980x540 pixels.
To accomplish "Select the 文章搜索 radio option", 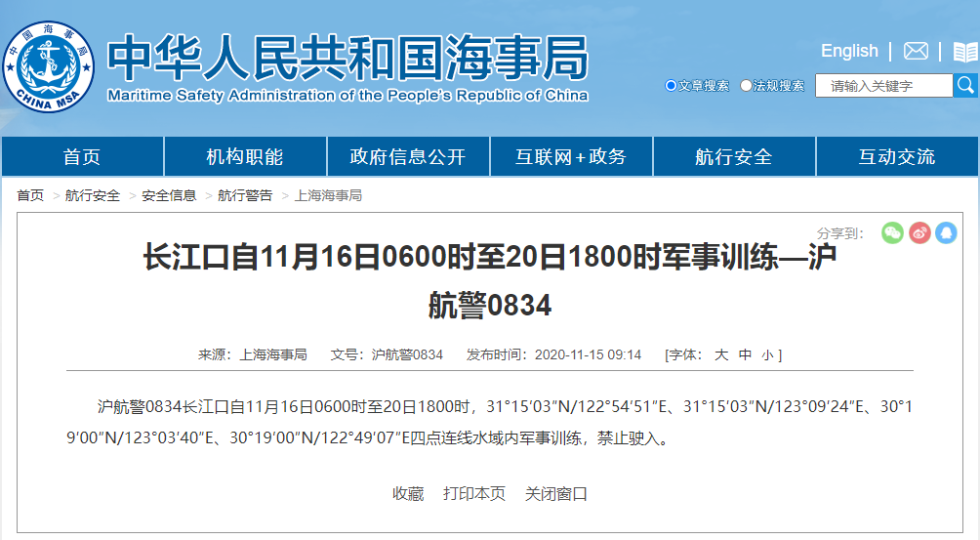I will point(672,86).
